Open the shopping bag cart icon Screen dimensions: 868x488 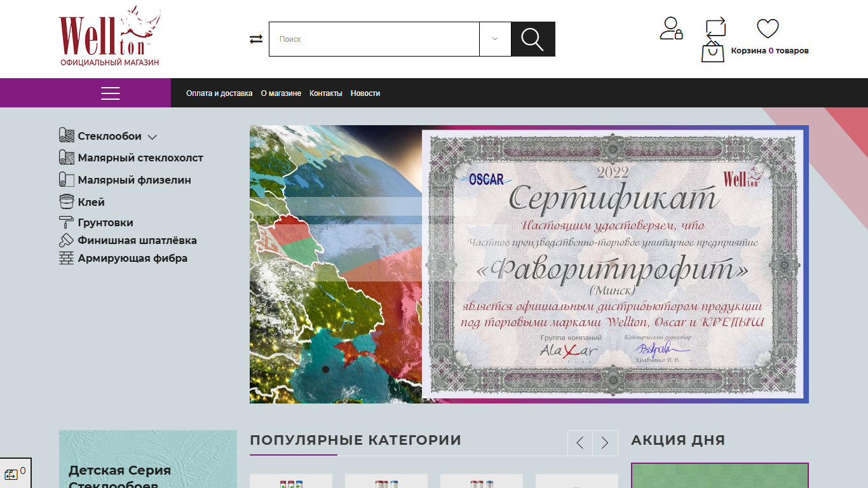713,51
